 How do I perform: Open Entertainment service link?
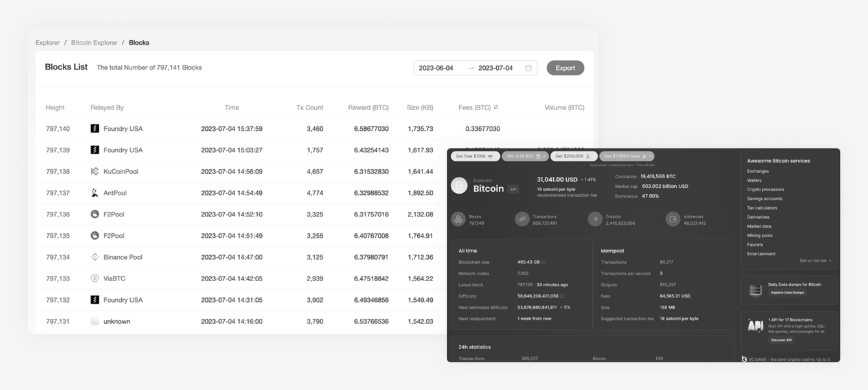coord(761,254)
